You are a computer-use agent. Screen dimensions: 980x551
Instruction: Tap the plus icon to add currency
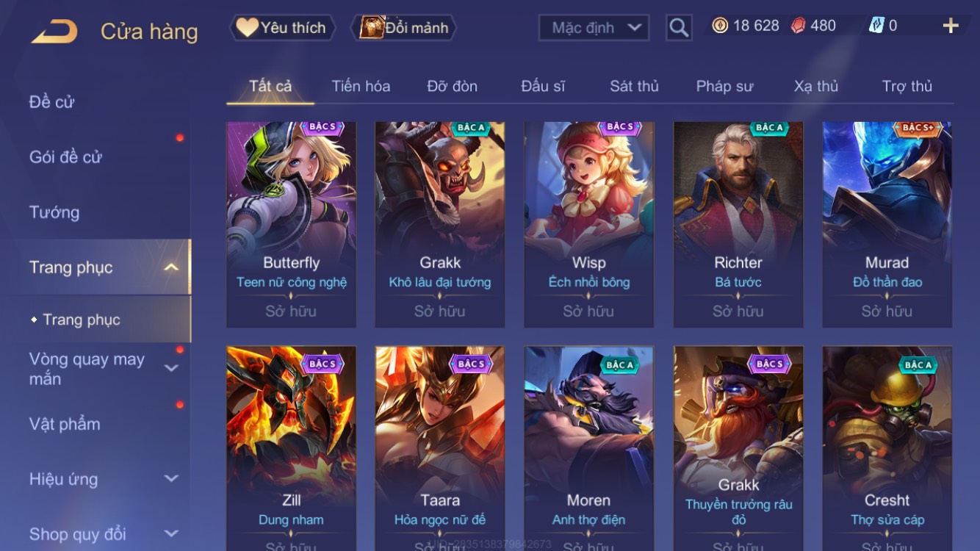click(x=951, y=26)
